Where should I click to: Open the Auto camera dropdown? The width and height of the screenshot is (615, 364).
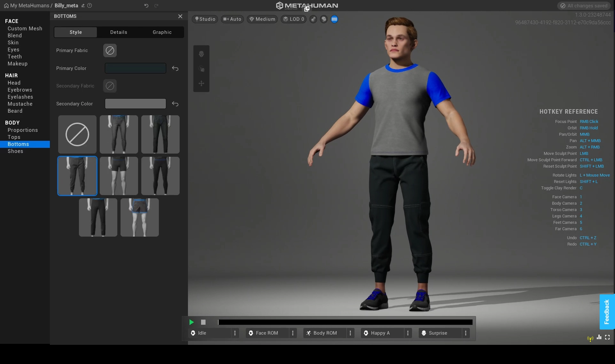pyautogui.click(x=232, y=19)
